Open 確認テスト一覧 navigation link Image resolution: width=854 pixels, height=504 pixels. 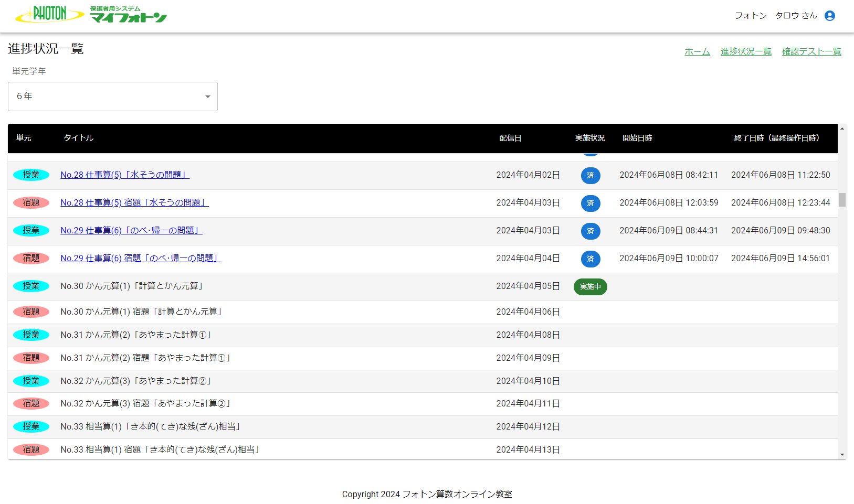pyautogui.click(x=811, y=51)
